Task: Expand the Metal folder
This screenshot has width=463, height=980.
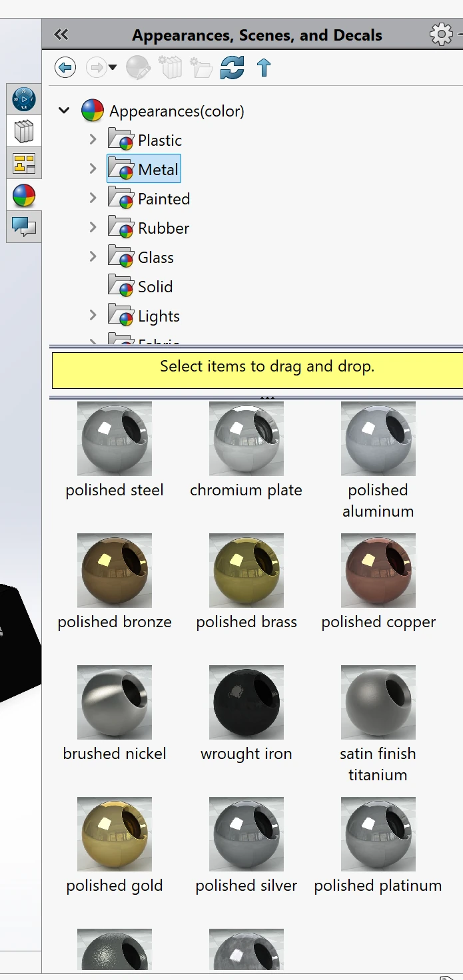Action: click(x=93, y=169)
